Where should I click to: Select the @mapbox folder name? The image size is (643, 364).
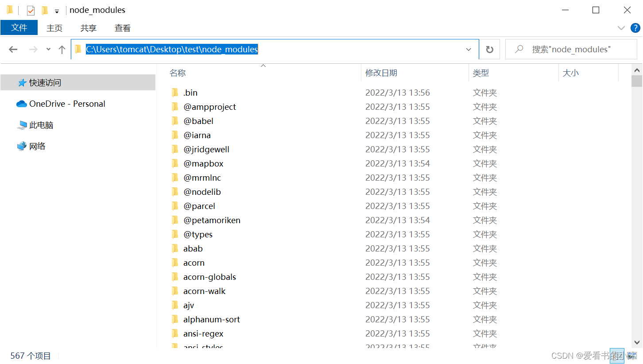click(203, 163)
